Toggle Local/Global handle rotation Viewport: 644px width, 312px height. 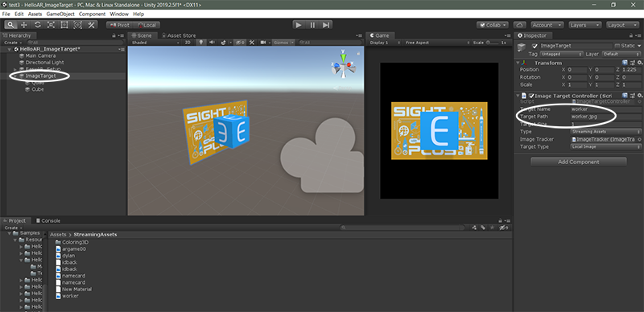147,25
